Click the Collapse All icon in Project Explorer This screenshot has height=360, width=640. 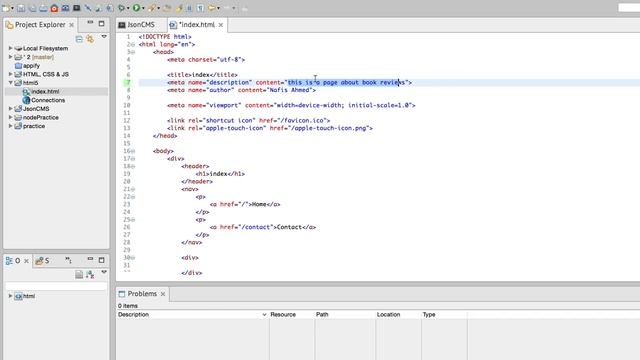point(79,39)
